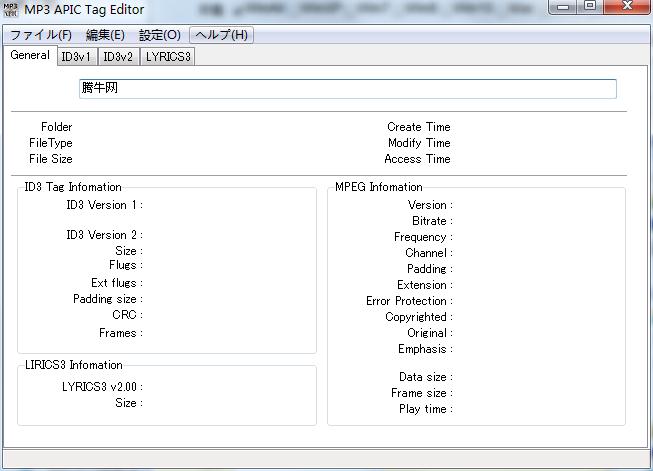Image resolution: width=653 pixels, height=471 pixels.
Task: Click the Copyrighted label
Action: tap(419, 317)
